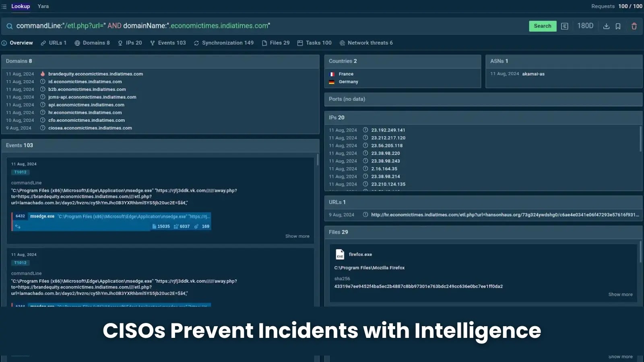The width and height of the screenshot is (644, 362).
Task: Click the firefox.exe file icon
Action: [339, 254]
